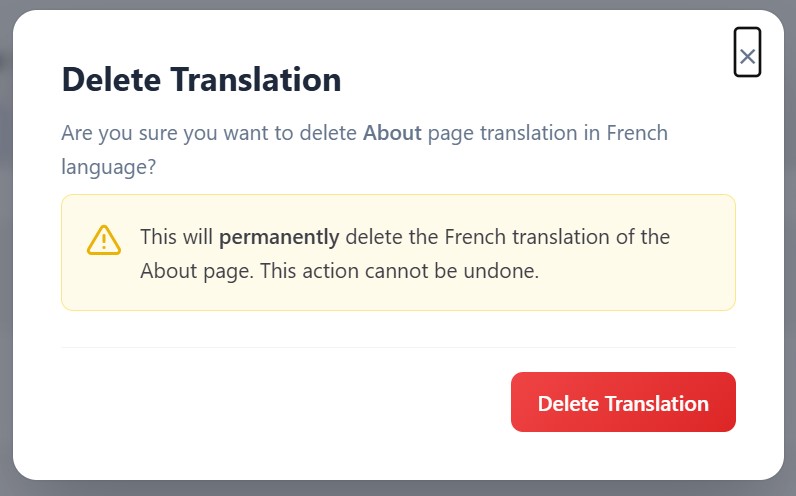Click the word language? in the question
The height and width of the screenshot is (496, 796).
[x=109, y=168]
